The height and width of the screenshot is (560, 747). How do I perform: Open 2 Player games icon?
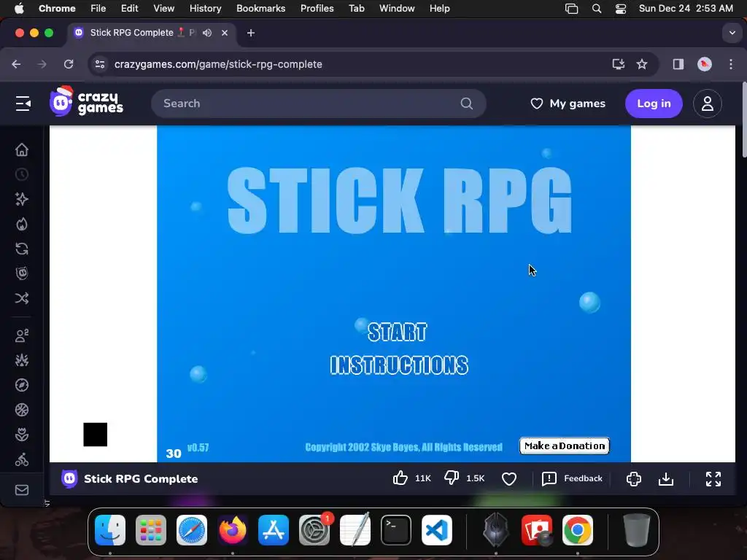pos(22,335)
